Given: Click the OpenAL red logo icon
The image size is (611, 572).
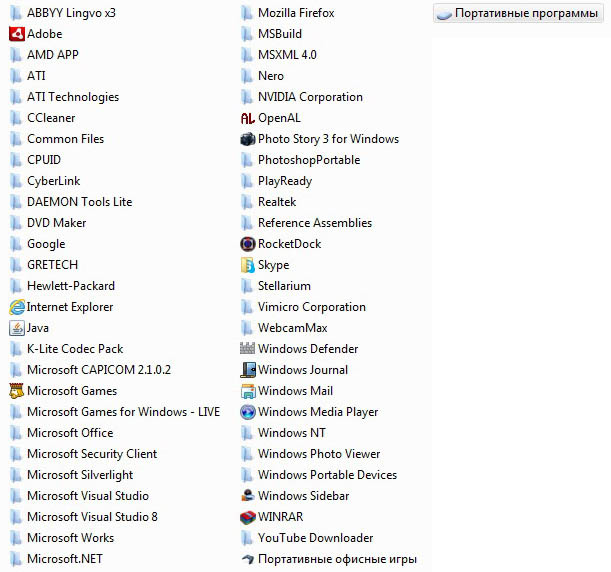Looking at the screenshot, I should click(x=248, y=118).
